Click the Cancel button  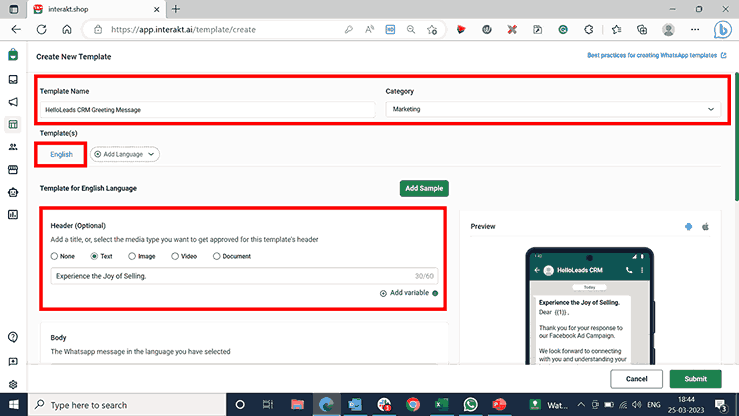636,379
